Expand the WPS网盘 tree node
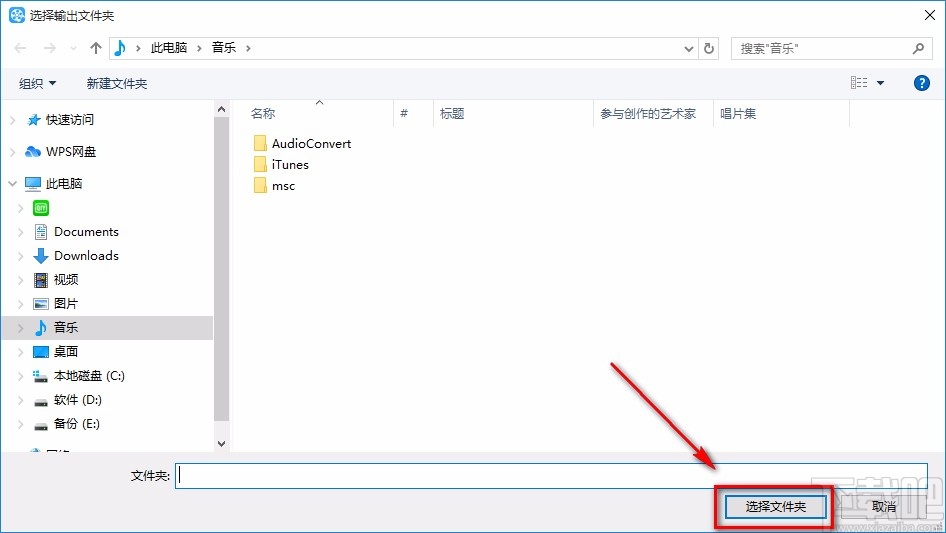 coord(13,152)
